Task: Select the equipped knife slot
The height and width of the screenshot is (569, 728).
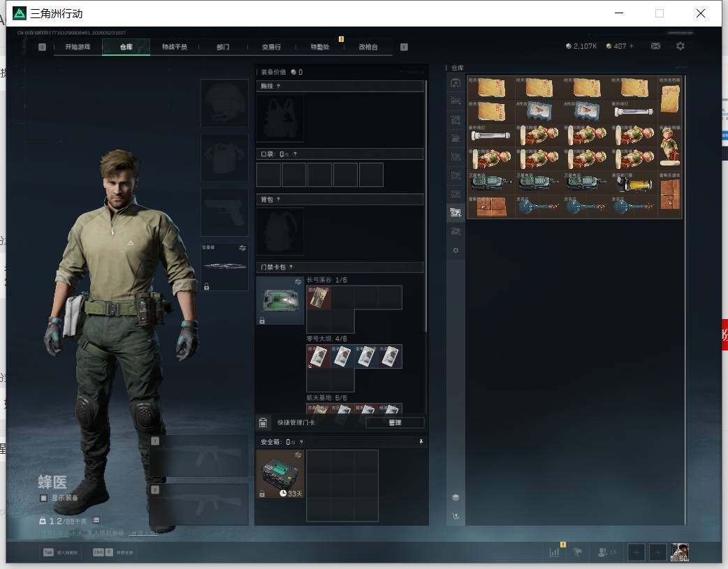Action: (224, 267)
